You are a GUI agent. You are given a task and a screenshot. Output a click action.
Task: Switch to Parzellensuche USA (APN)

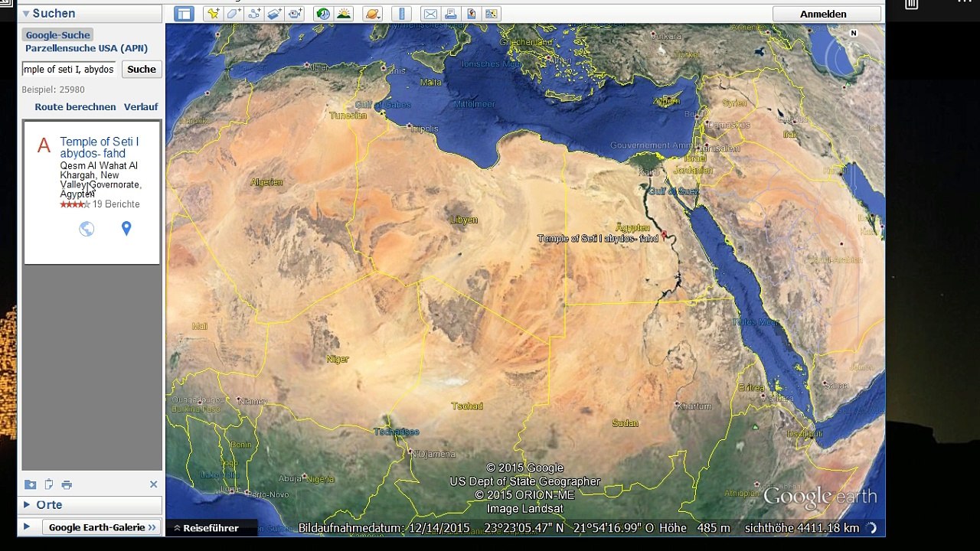(x=87, y=48)
